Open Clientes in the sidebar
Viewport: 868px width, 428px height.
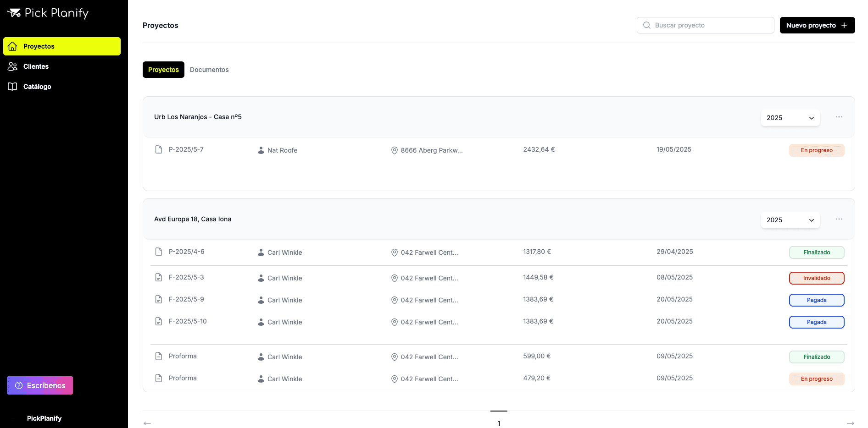point(36,66)
